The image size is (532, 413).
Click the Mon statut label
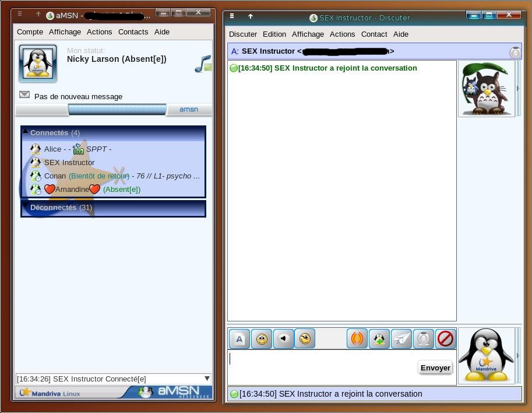(86, 51)
